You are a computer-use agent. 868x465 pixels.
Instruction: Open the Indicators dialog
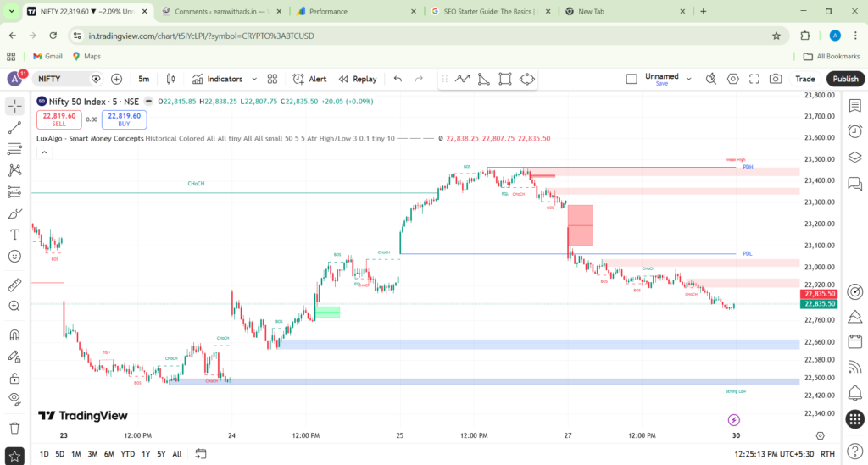click(218, 79)
